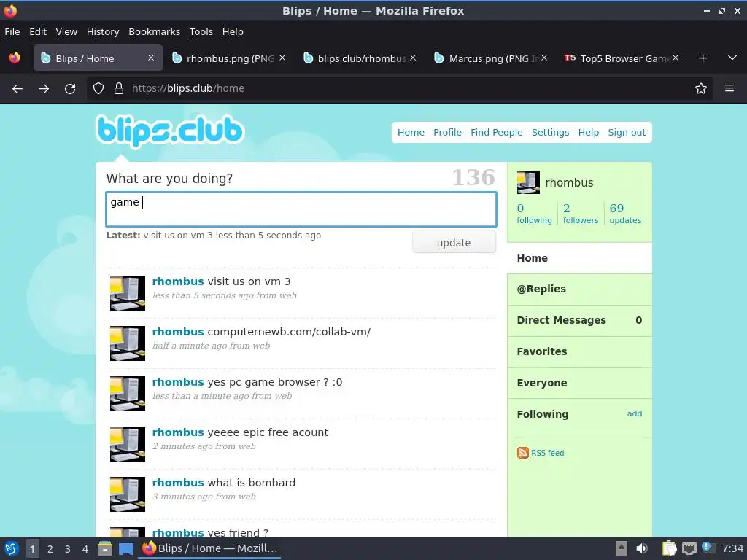
Task: Open the 69 updates count
Action: click(x=625, y=214)
